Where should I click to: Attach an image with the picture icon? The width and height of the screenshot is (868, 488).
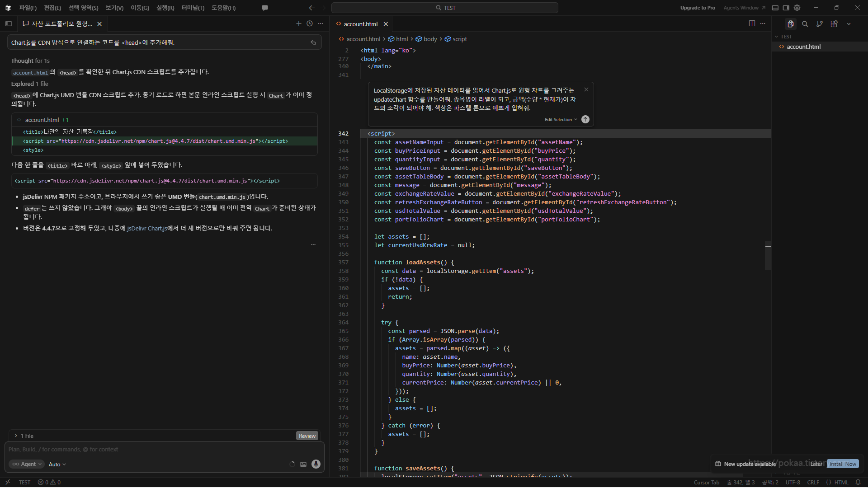[303, 464]
